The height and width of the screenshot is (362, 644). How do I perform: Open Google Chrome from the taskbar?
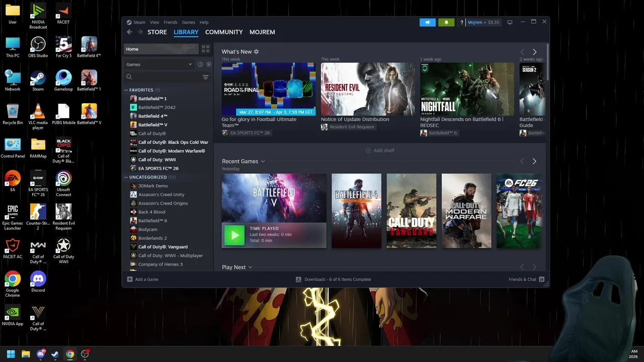[70, 354]
